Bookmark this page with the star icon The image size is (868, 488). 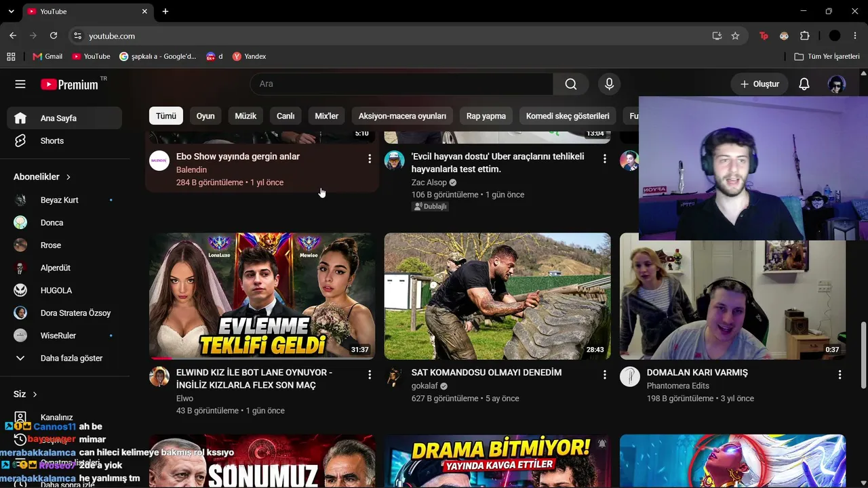pyautogui.click(x=735, y=36)
